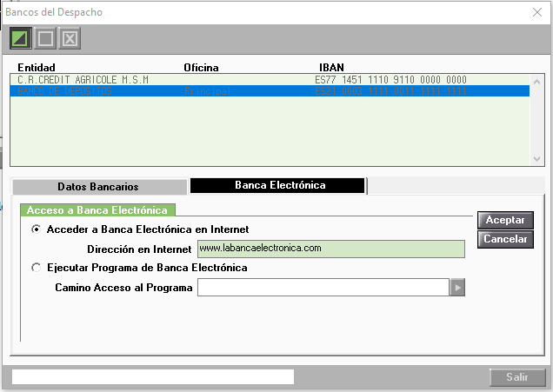Viewport: 553px width, 392px height.
Task: Click IBAN ES77 1451 1110 9110 0000 0000
Action: 390,80
